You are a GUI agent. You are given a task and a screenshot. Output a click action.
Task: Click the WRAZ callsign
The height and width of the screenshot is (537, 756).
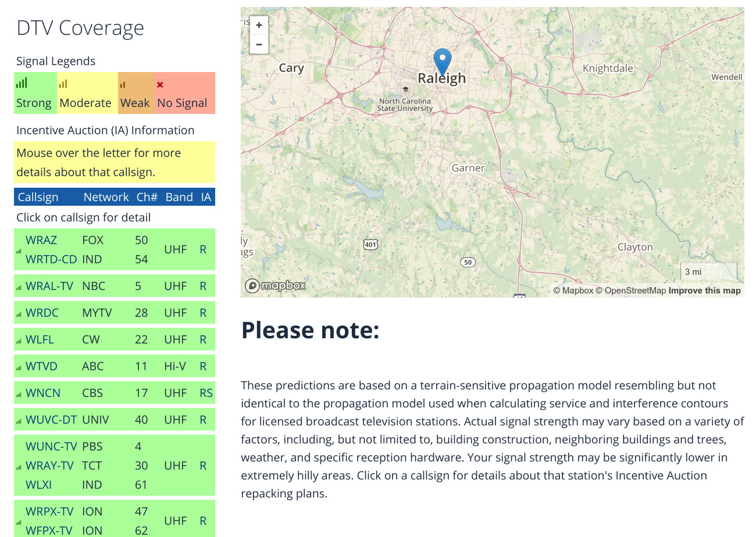click(41, 240)
